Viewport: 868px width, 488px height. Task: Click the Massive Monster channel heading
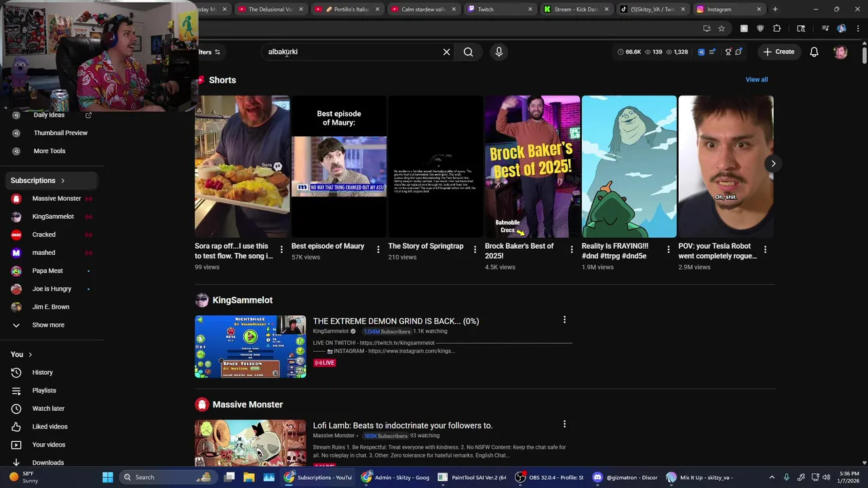(x=248, y=405)
